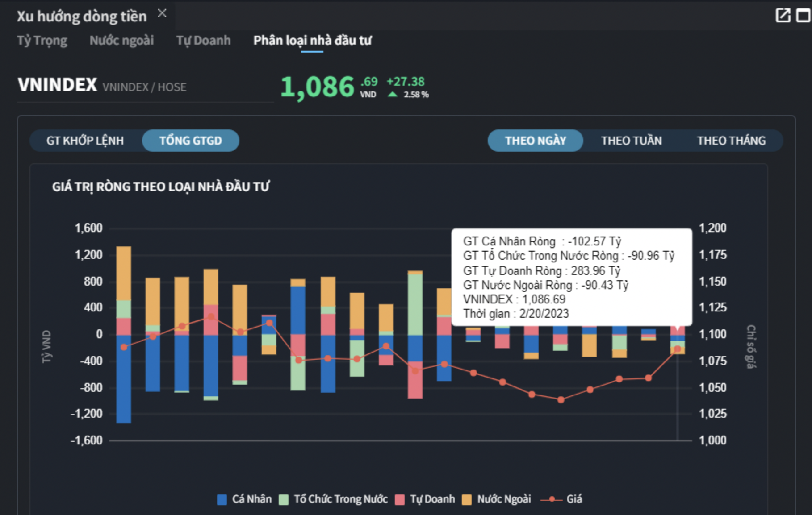Show monthly data with THEO THÁNG

pos(731,141)
